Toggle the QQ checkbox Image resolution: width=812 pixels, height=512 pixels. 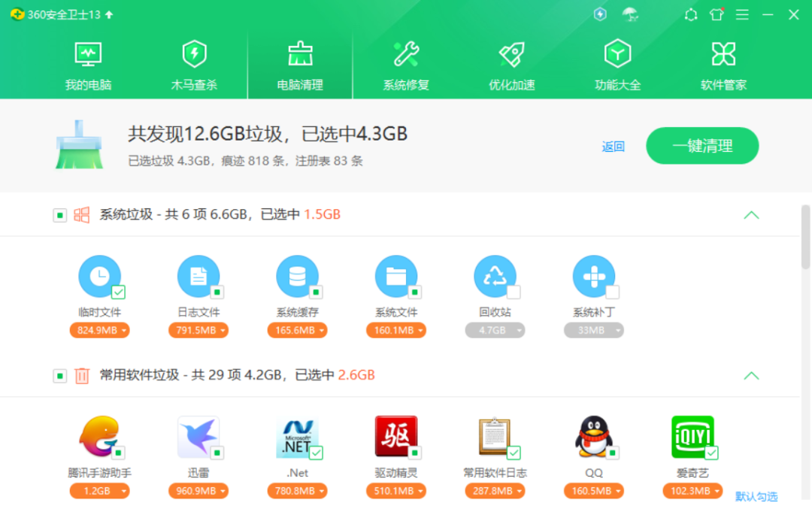point(613,453)
